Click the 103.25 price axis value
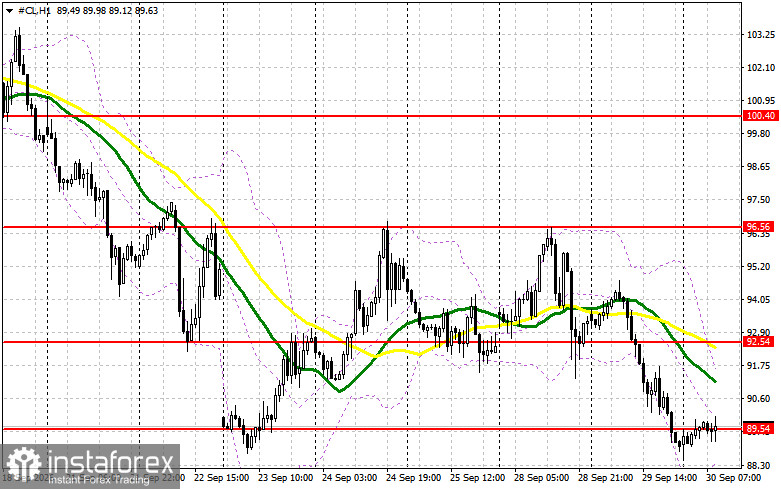Image resolution: width=781 pixels, height=489 pixels. pyautogui.click(x=761, y=34)
